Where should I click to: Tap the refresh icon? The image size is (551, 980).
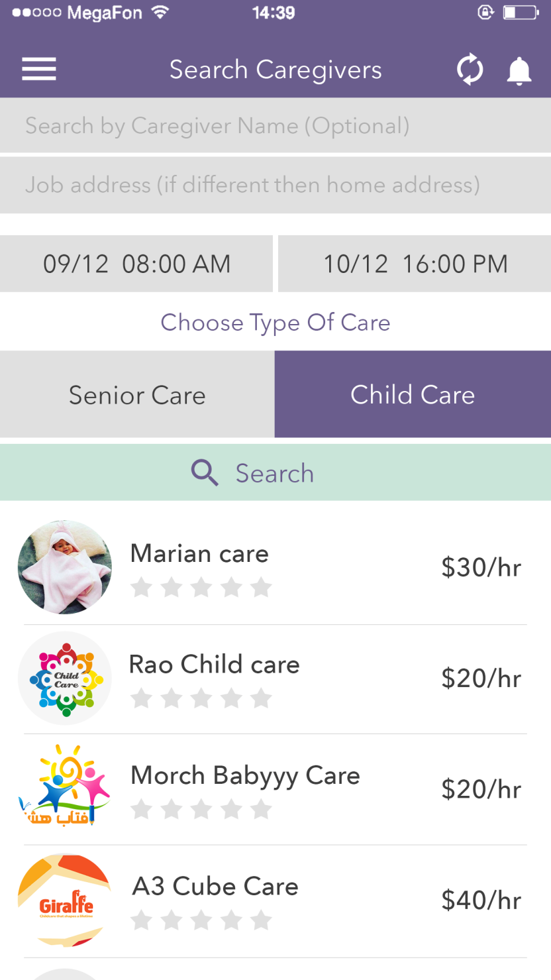[470, 70]
